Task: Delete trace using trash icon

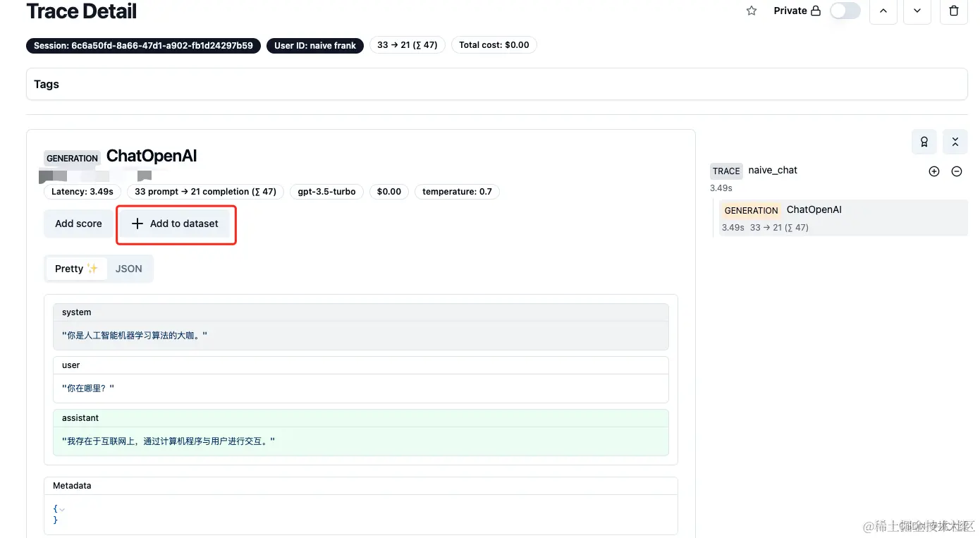Action: coord(954,11)
